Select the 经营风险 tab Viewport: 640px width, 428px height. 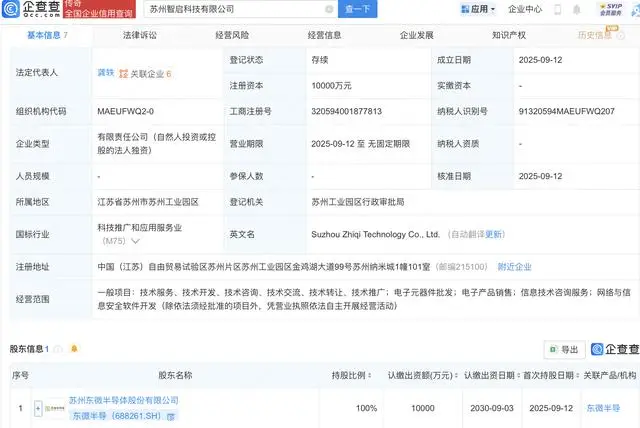click(x=233, y=33)
